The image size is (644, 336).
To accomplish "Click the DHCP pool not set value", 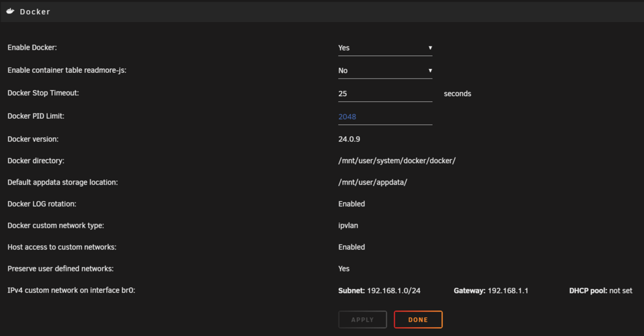I will click(x=600, y=290).
